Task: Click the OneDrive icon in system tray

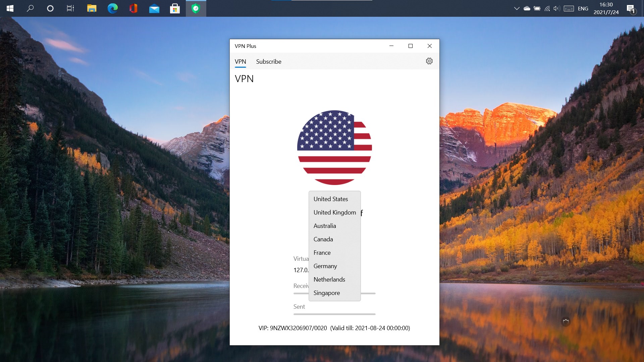Action: (527, 8)
